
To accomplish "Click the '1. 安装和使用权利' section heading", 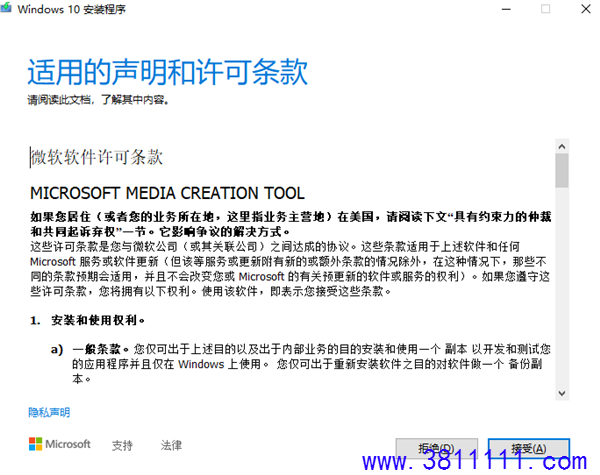I will (87, 320).
